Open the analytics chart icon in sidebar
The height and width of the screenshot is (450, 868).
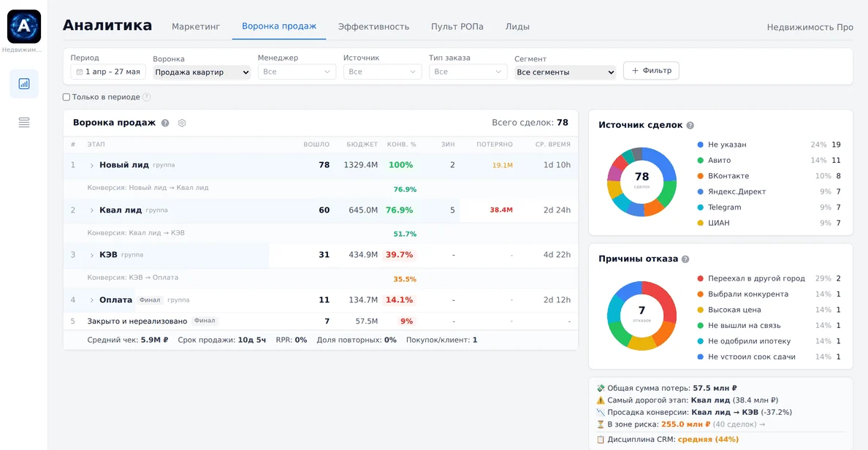[x=24, y=83]
